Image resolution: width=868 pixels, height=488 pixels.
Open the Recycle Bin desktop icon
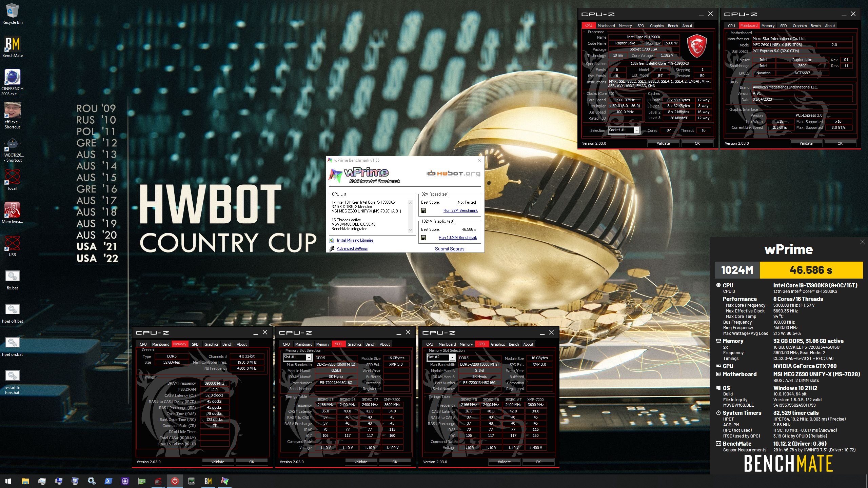[12, 14]
